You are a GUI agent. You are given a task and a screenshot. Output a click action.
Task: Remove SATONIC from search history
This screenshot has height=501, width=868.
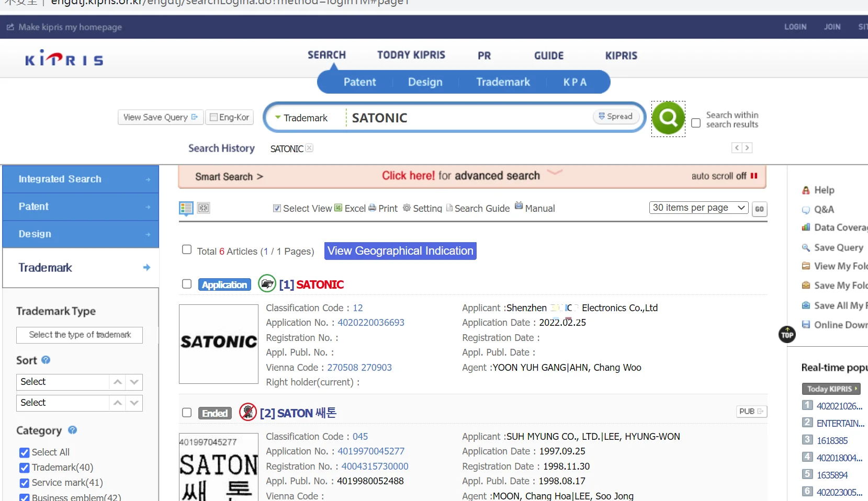click(310, 148)
